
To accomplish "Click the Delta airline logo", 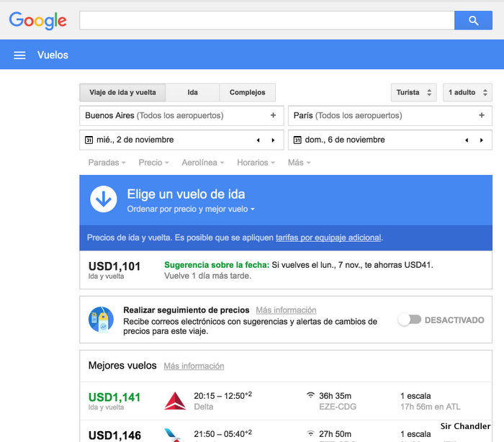I will [x=175, y=401].
